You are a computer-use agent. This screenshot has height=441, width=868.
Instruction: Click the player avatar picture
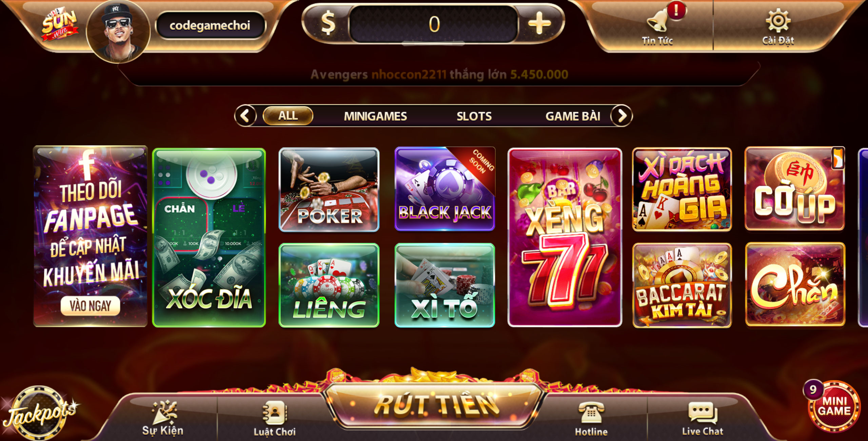pyautogui.click(x=118, y=31)
